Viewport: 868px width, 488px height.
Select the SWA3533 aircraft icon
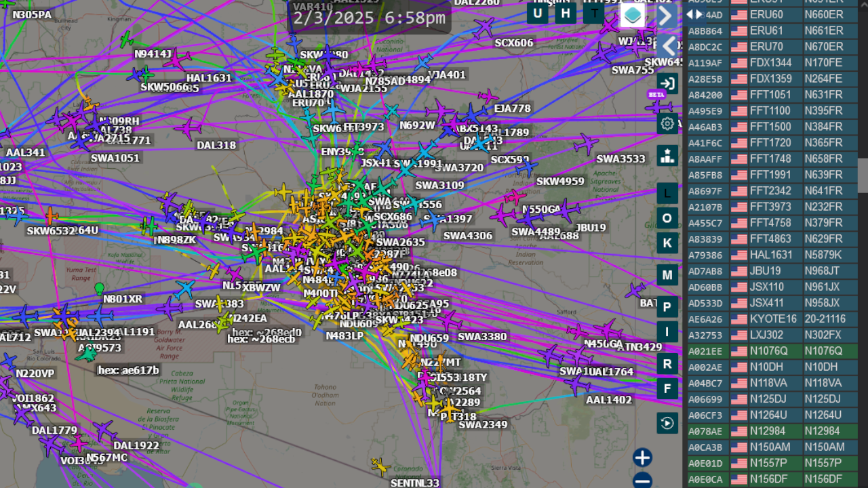(x=585, y=144)
